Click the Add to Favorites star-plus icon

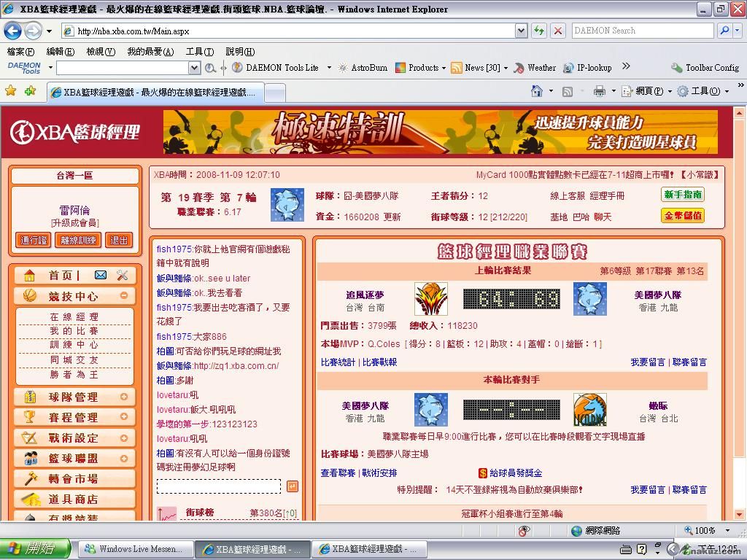(30, 90)
